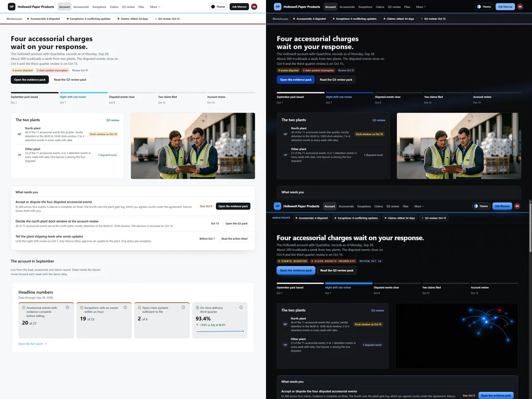
Task: Click the NP badge in the lower dark plants card
Action: pos(285,324)
